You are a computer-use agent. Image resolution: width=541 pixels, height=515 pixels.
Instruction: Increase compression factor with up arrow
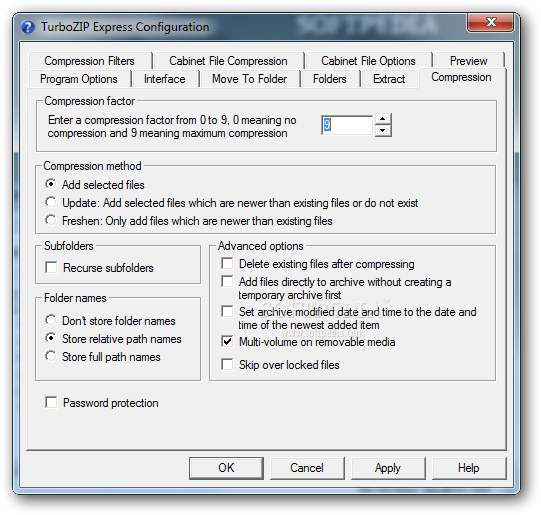[383, 119]
